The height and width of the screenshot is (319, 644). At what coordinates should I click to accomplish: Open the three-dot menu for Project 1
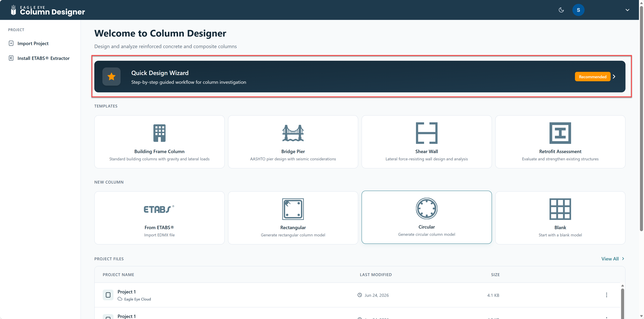[x=606, y=295]
